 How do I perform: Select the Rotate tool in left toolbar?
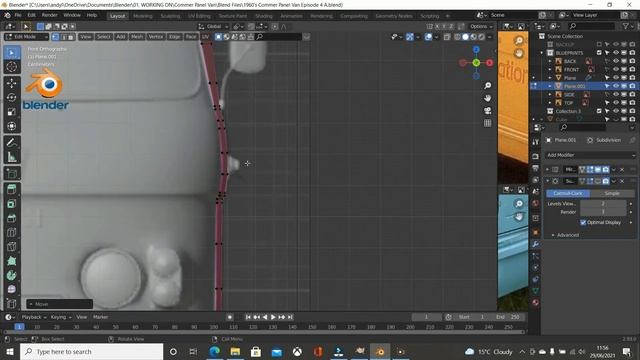12,98
